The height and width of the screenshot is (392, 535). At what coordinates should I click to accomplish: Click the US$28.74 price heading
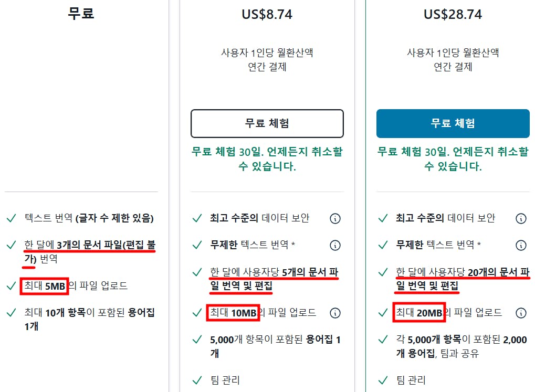(453, 15)
